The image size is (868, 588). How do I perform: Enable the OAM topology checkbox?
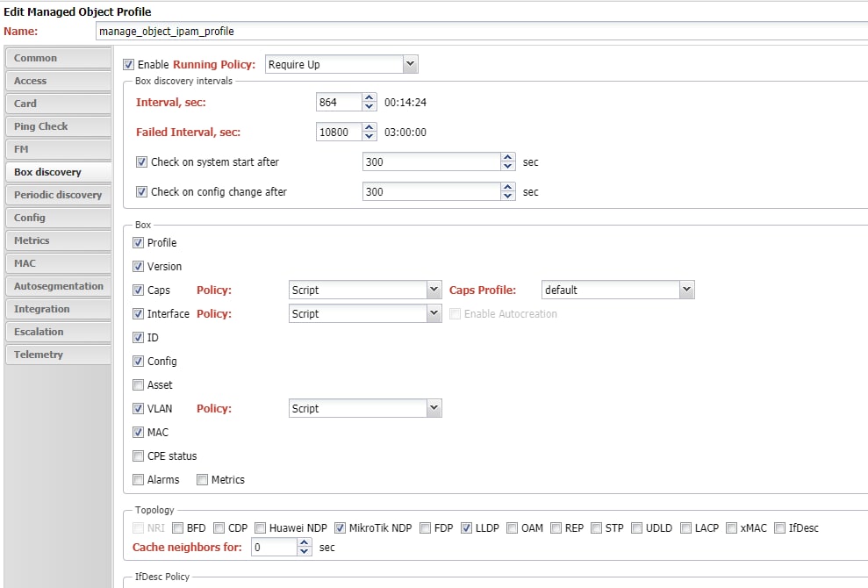pos(512,528)
